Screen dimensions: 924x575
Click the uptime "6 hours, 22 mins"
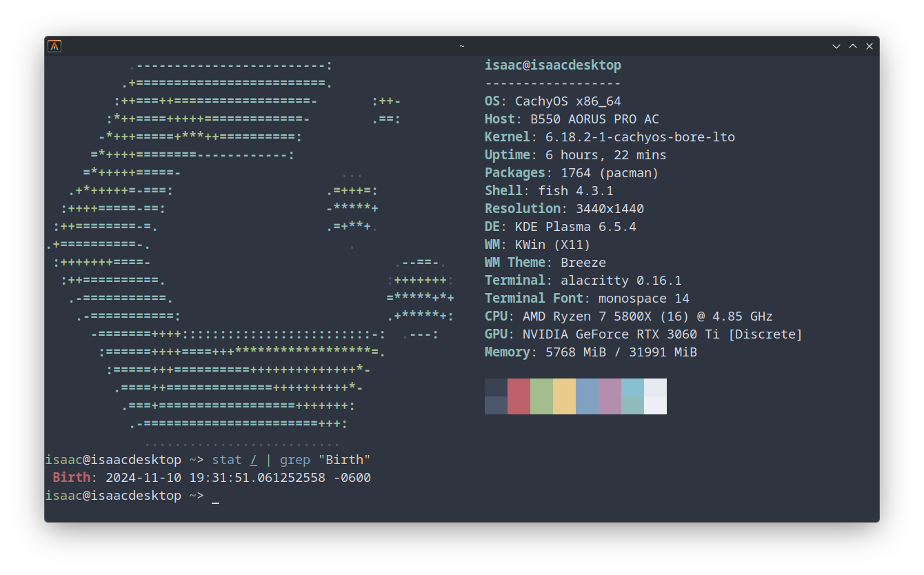[x=606, y=155]
